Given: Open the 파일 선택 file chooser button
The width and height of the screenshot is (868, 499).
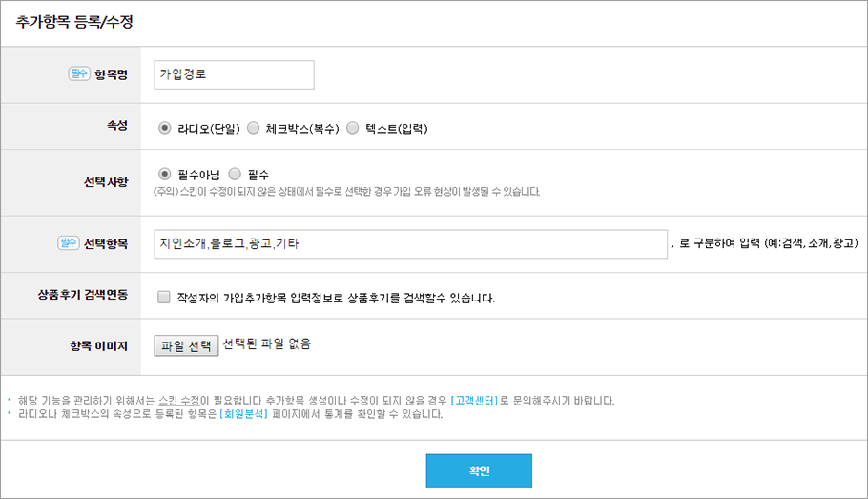Looking at the screenshot, I should [x=186, y=345].
